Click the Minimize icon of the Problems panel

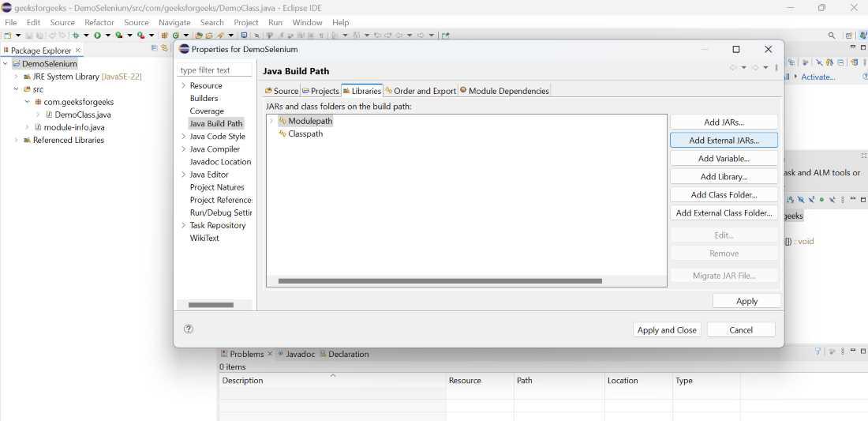point(853,351)
